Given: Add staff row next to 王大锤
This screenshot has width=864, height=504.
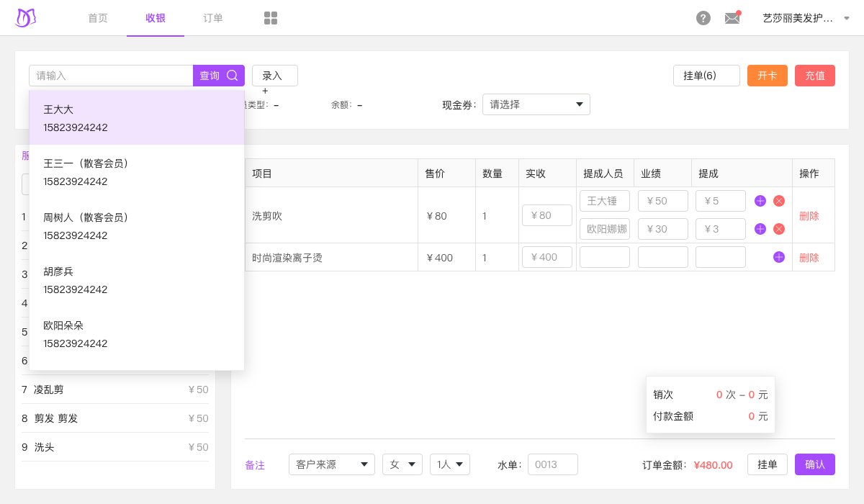Looking at the screenshot, I should pos(760,201).
